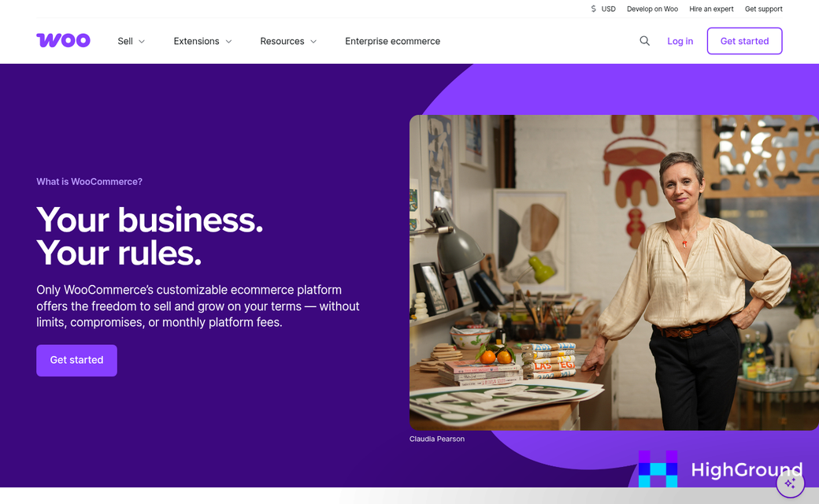This screenshot has height=504, width=819.
Task: Expand the Sell dropdown menu
Action: click(132, 41)
